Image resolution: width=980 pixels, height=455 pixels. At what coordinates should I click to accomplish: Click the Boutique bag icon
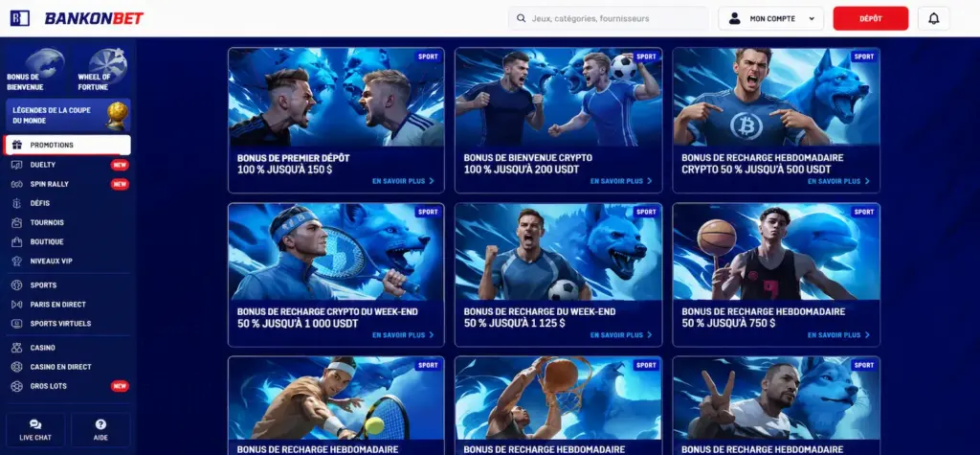[x=17, y=241]
